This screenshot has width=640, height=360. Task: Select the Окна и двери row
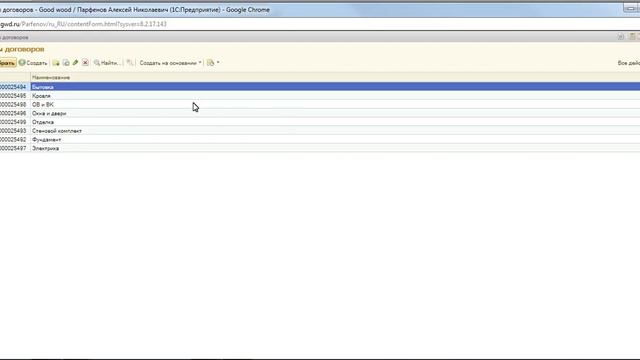click(x=335, y=113)
